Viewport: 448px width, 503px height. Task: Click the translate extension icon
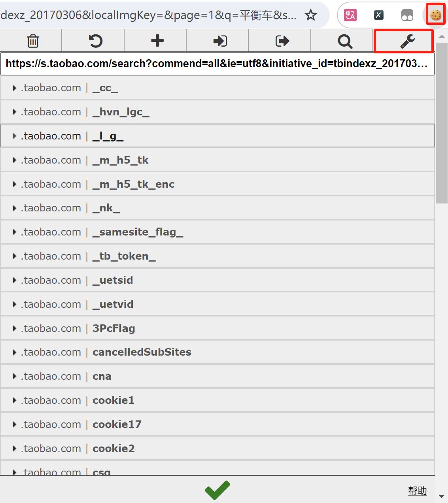click(x=350, y=15)
